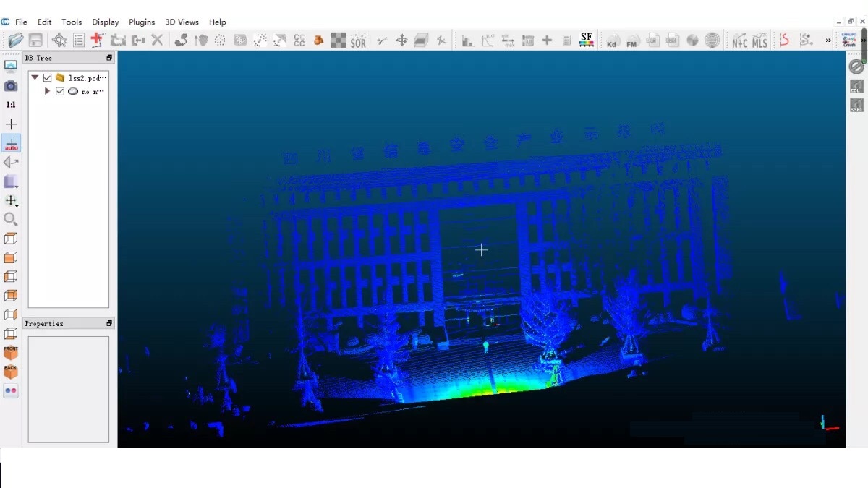Click the monitor display icon at sidebar top

(11, 66)
